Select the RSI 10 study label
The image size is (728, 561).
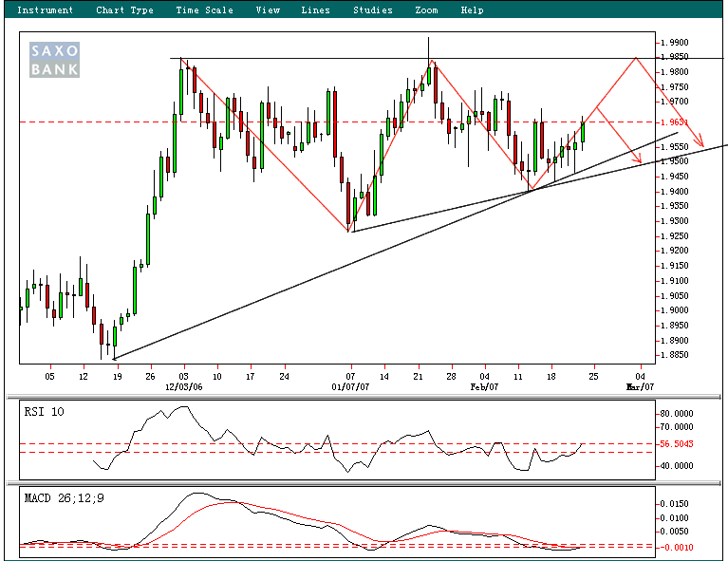44,412
